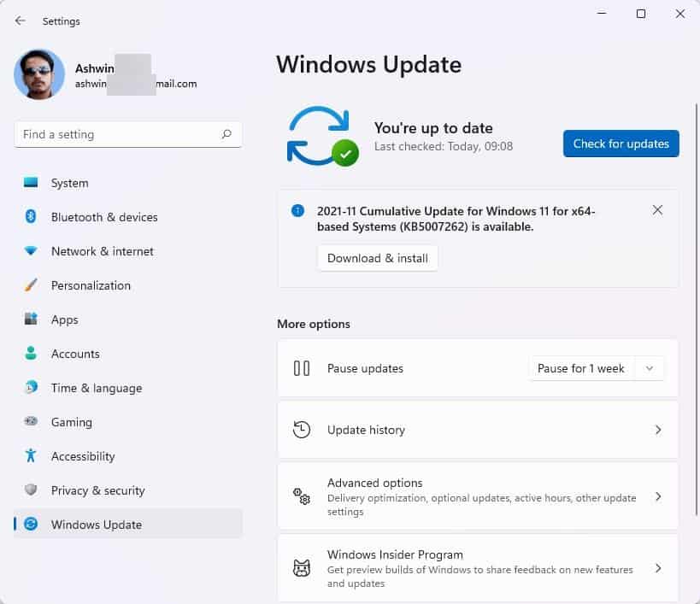Click the Accessibility figure icon
Screen dimensions: 700x604
coord(31,455)
